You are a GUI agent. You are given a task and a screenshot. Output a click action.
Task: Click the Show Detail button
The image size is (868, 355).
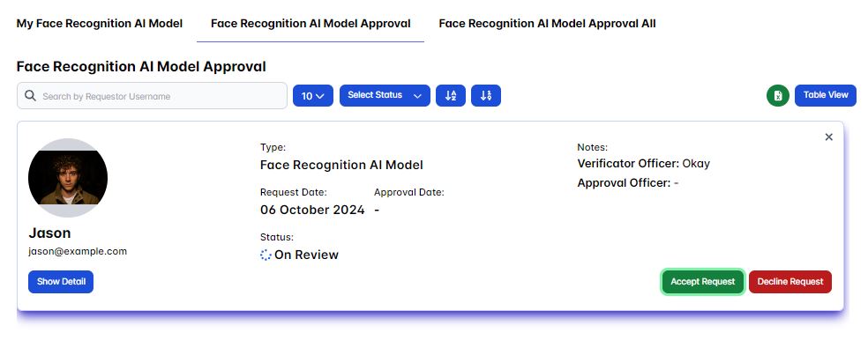[x=61, y=282]
